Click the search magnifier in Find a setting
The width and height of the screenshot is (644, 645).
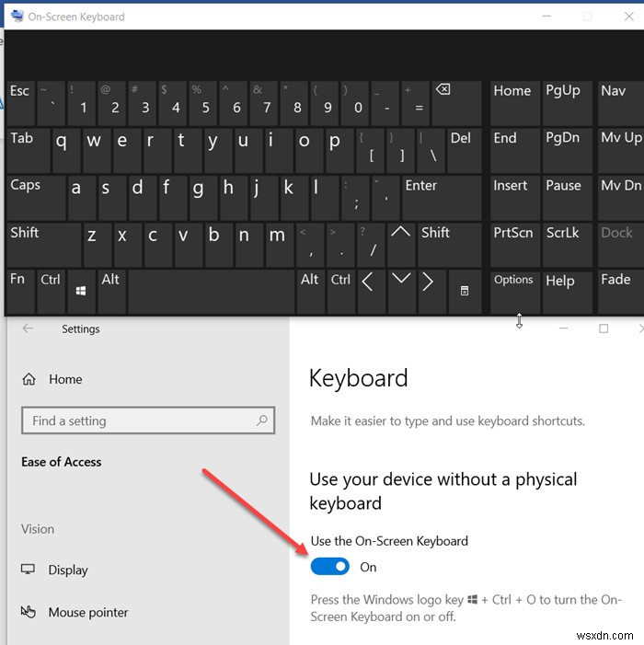pos(262,420)
